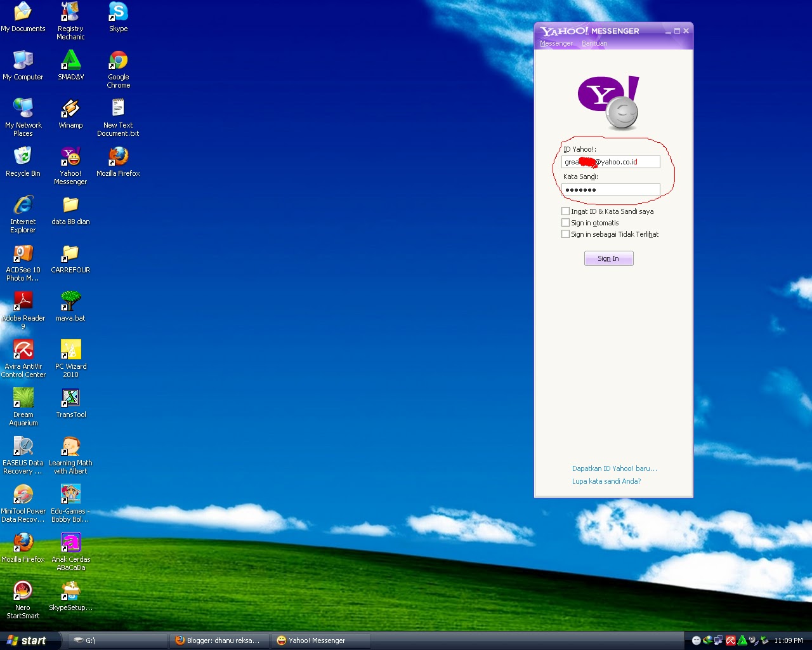Open Anak Cerdas ABaCaDa shortcut
The image size is (812, 650).
tap(70, 552)
